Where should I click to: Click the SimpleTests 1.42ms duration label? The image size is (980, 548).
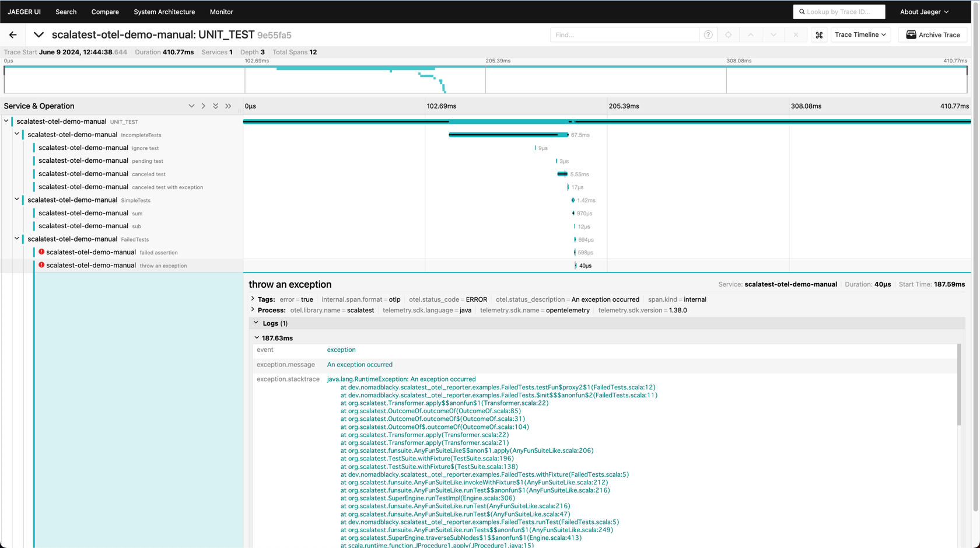click(586, 200)
